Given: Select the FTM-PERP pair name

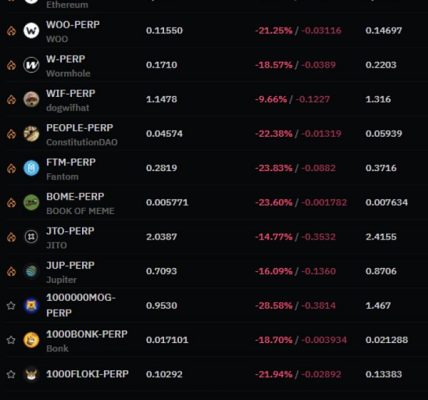Looking at the screenshot, I should pos(71,162).
